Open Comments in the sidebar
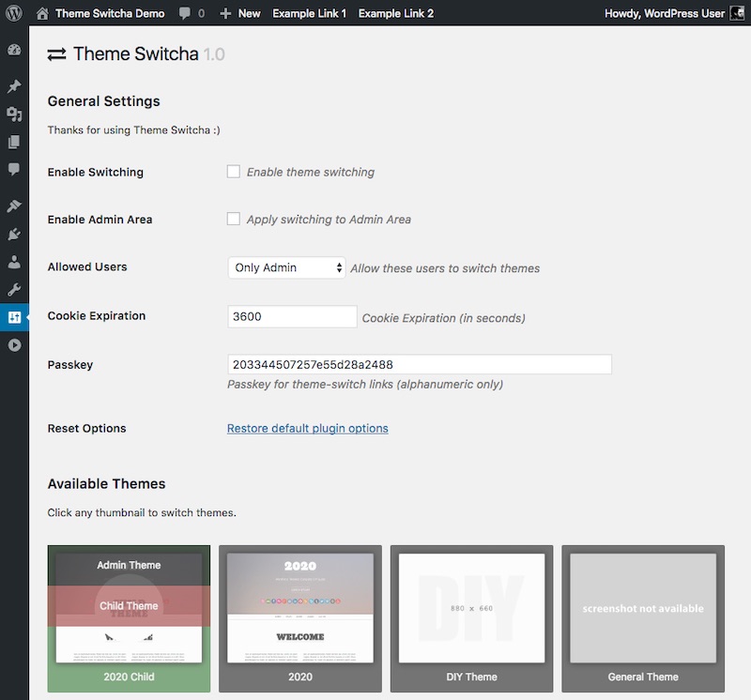Screen dimensions: 751x700 (14, 169)
